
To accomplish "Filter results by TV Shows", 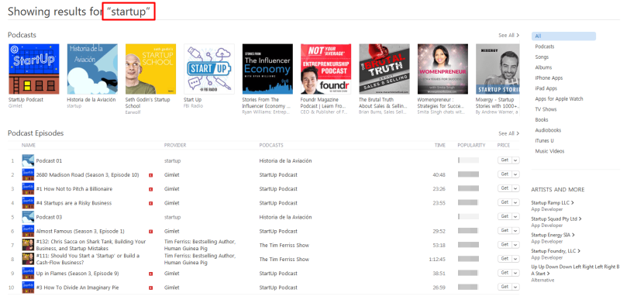I will click(546, 109).
